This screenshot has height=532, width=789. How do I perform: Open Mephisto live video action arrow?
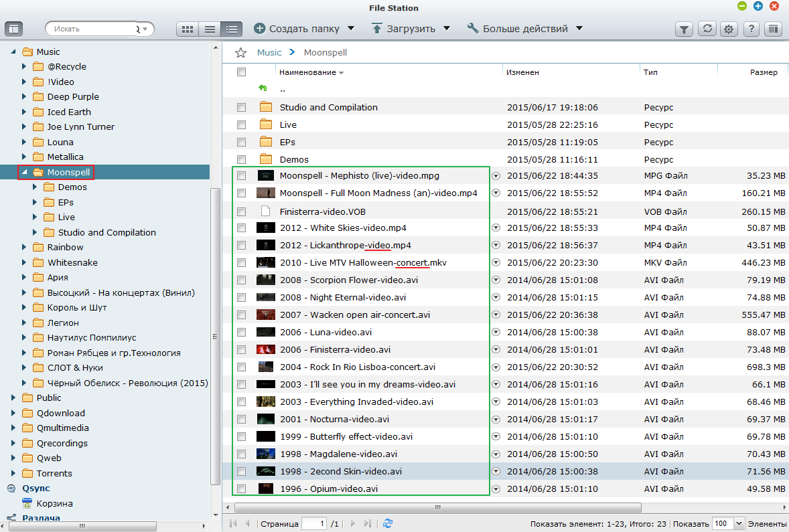(496, 176)
